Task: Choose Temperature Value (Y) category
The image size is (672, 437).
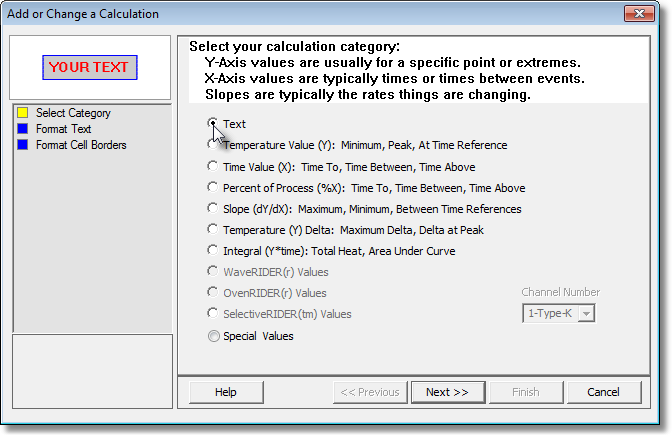Action: point(213,144)
